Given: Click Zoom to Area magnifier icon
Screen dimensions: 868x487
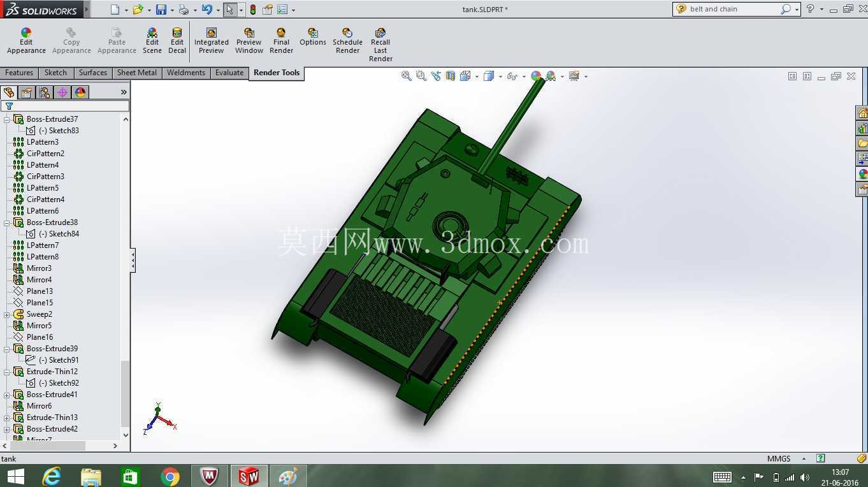Looking at the screenshot, I should point(421,76).
